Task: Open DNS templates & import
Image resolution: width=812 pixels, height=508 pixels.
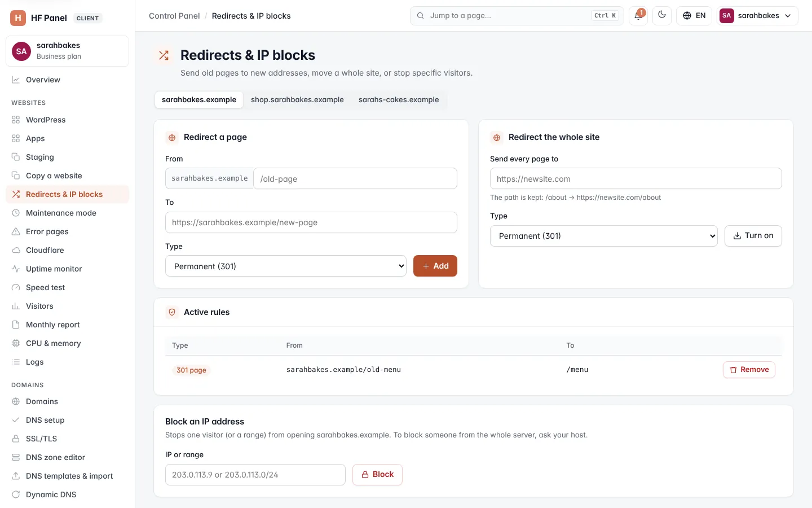Action: click(x=67, y=476)
